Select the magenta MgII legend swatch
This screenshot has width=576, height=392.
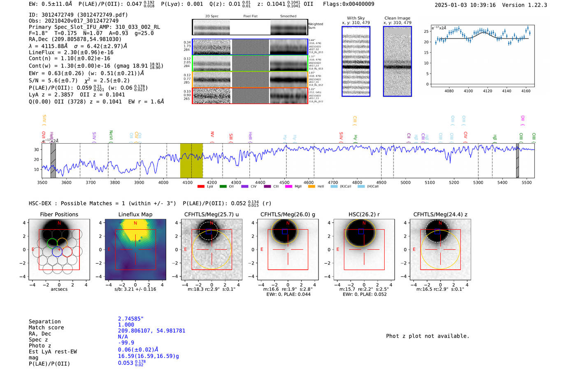click(x=288, y=186)
